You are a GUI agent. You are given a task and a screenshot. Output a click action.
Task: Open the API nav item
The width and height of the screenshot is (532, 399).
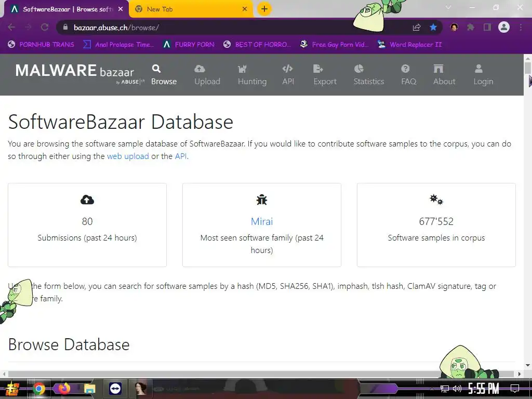[288, 75]
